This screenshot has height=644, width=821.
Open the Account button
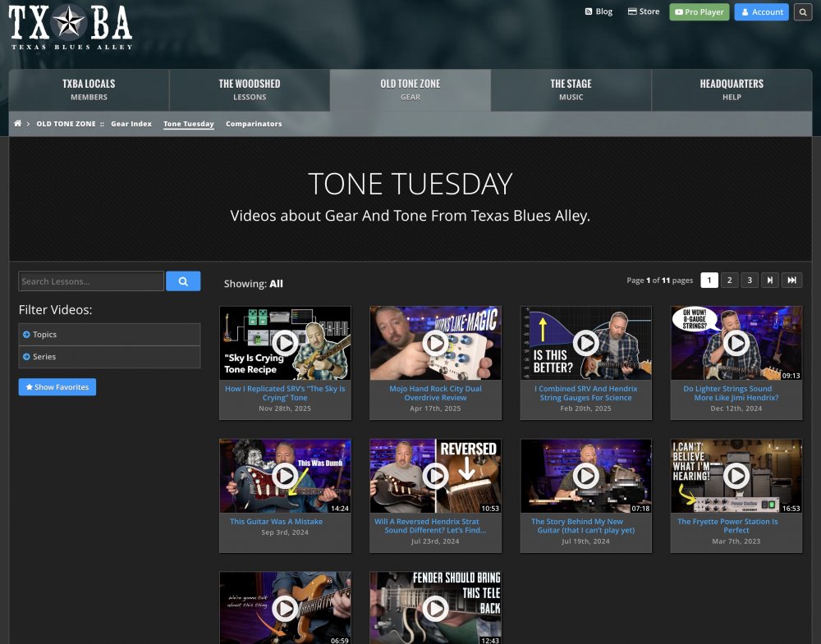pyautogui.click(x=762, y=12)
